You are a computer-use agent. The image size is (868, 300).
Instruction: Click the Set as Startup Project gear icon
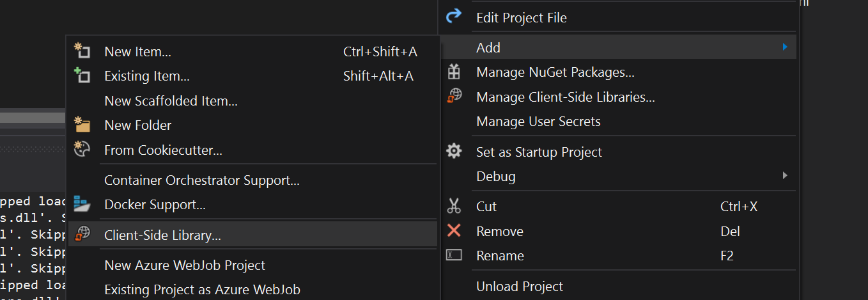point(453,152)
